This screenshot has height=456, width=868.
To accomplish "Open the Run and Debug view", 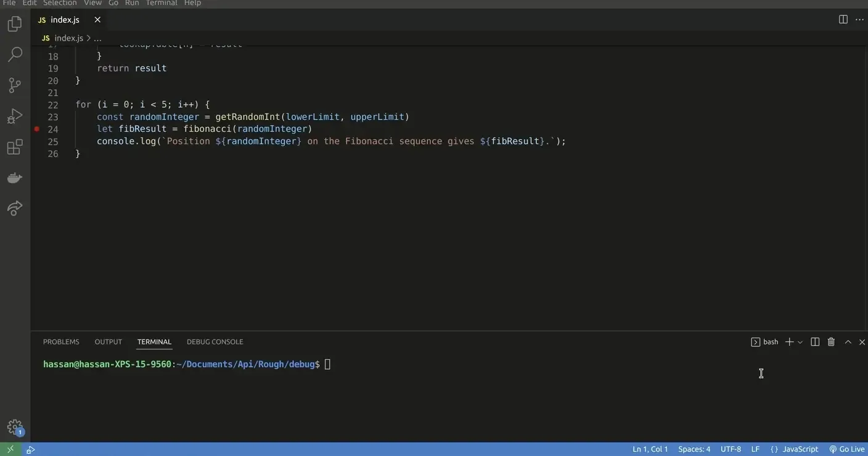I will [15, 116].
